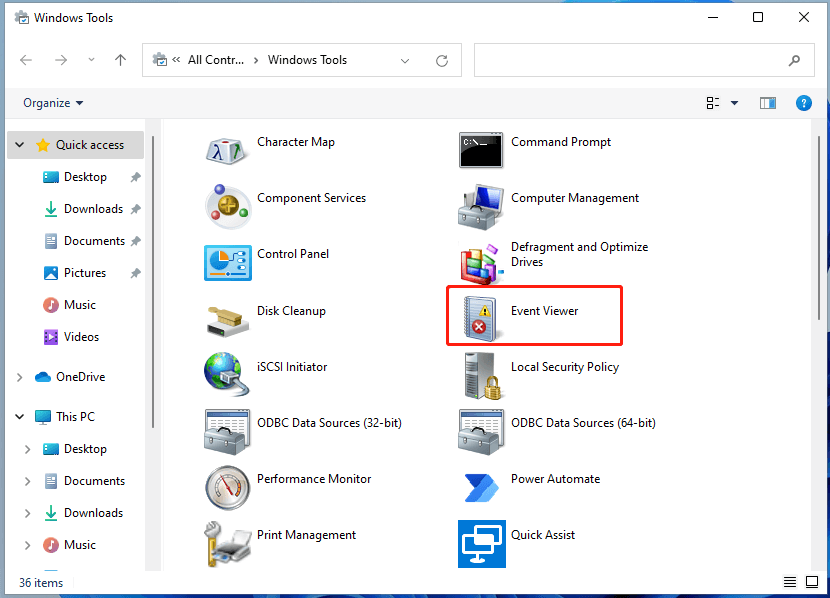The image size is (830, 598).
Task: Open the Character Map tool icon
Action: tap(227, 150)
